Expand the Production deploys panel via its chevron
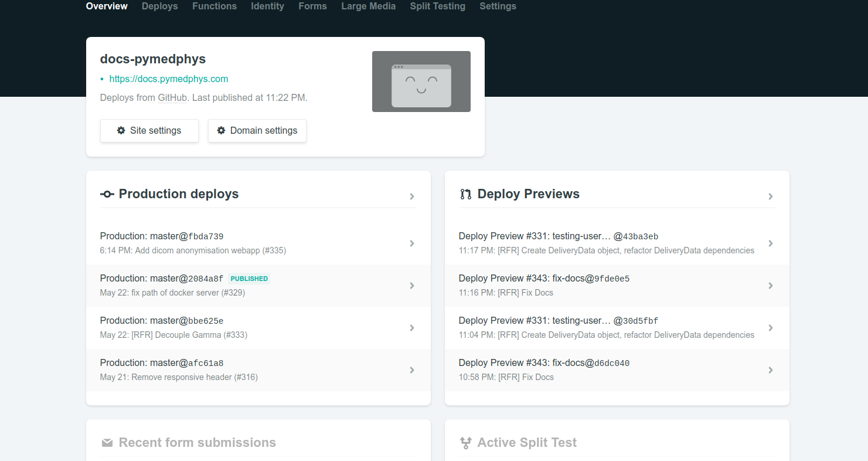Viewport: 868px width, 461px height. (412, 196)
